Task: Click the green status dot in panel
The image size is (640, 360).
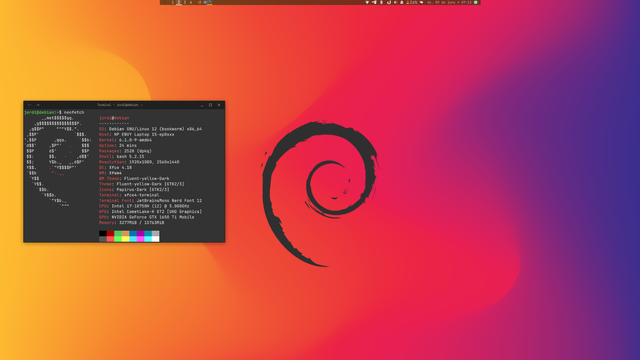Action: click(476, 2)
